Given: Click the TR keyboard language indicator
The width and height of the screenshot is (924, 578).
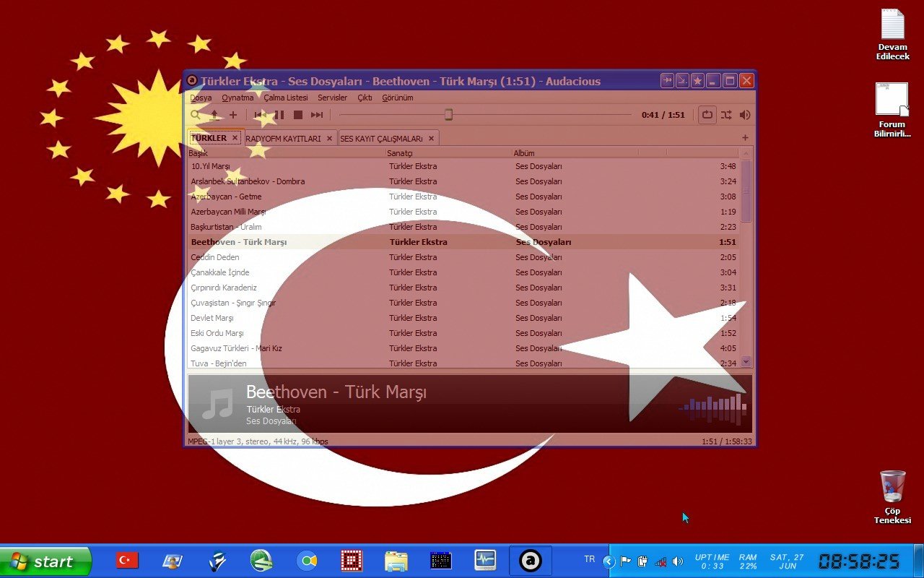Looking at the screenshot, I should (590, 559).
